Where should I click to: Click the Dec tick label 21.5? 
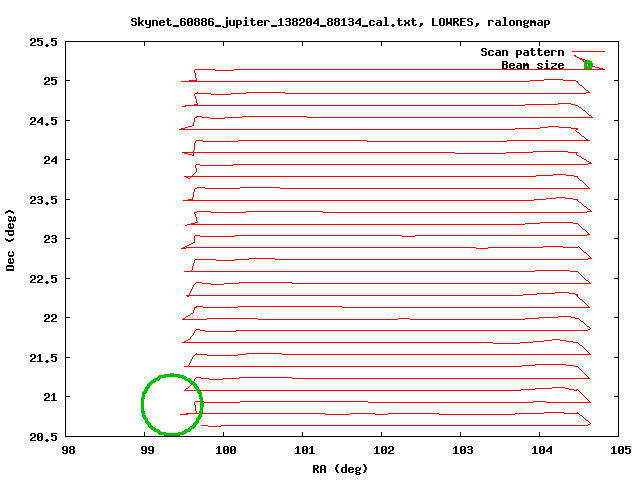(x=44, y=358)
